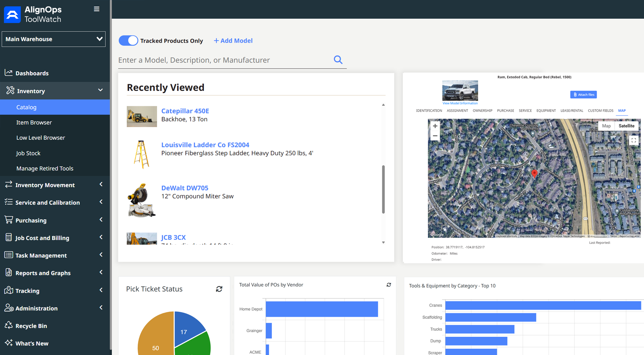Open Dashboards from the sidebar
The width and height of the screenshot is (644, 355).
click(x=32, y=73)
